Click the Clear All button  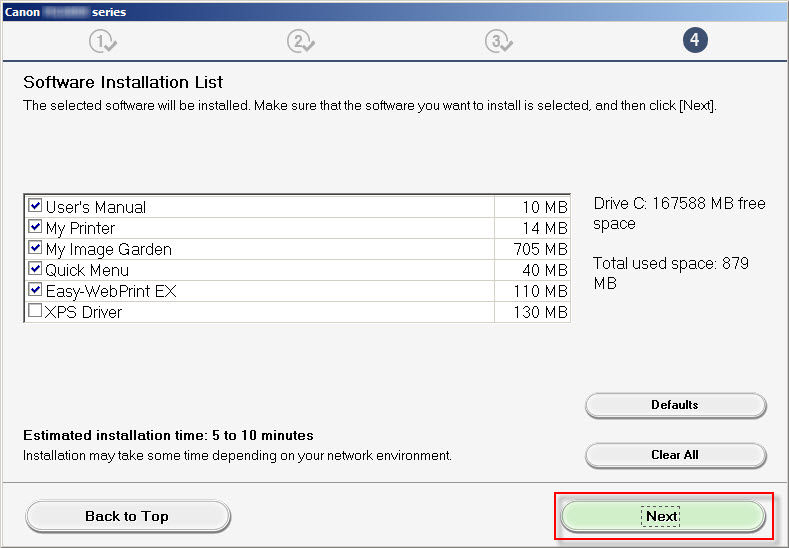click(x=675, y=455)
